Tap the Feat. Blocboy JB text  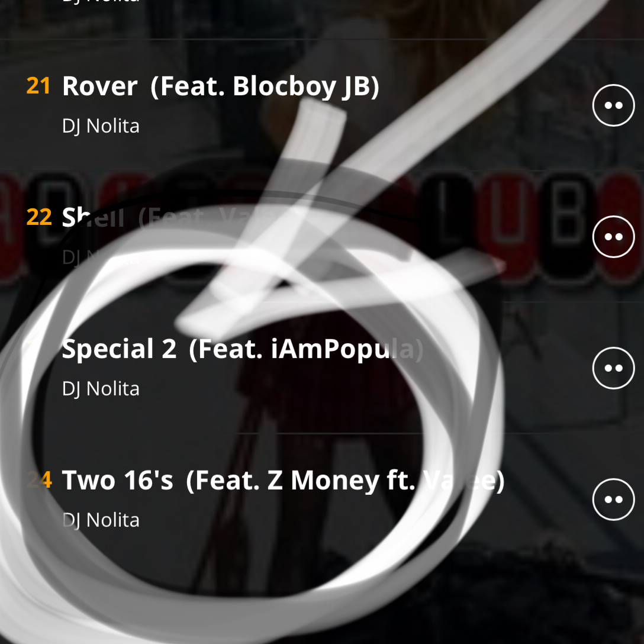tap(265, 87)
